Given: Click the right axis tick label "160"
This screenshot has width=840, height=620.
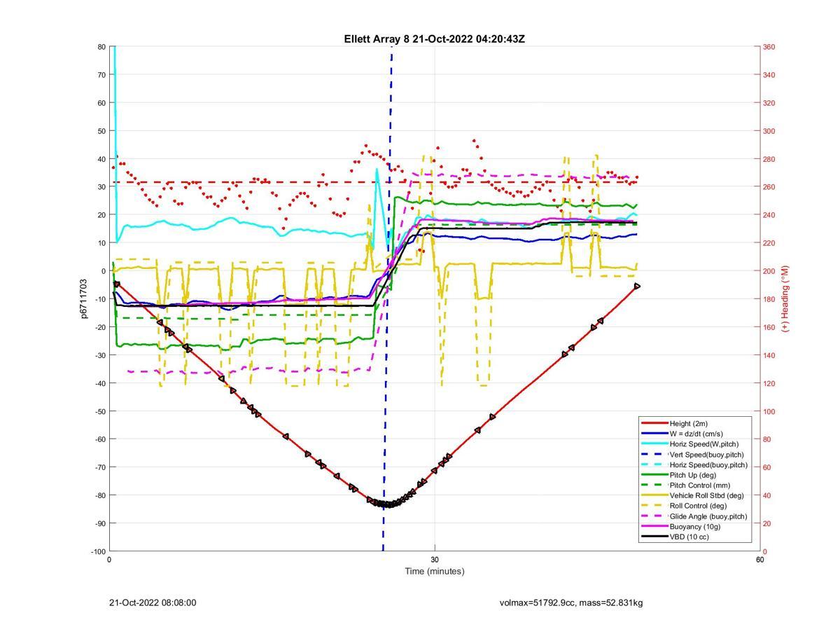Looking at the screenshot, I should pos(769,327).
